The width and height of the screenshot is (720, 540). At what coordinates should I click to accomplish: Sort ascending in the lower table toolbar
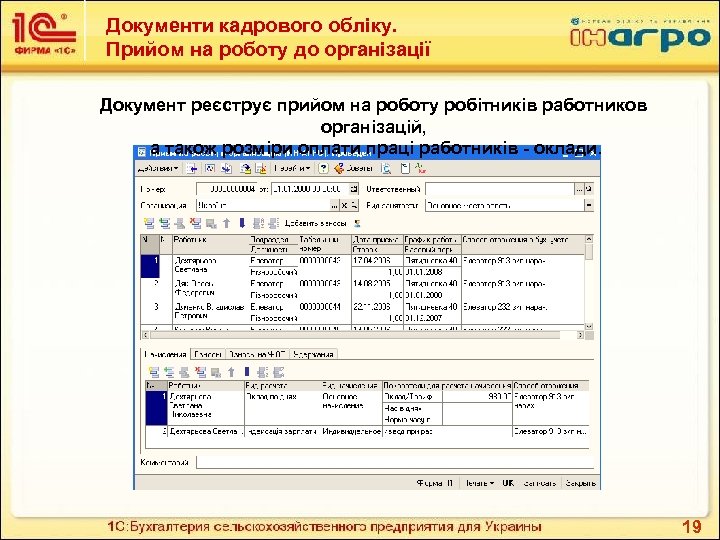coord(263,372)
